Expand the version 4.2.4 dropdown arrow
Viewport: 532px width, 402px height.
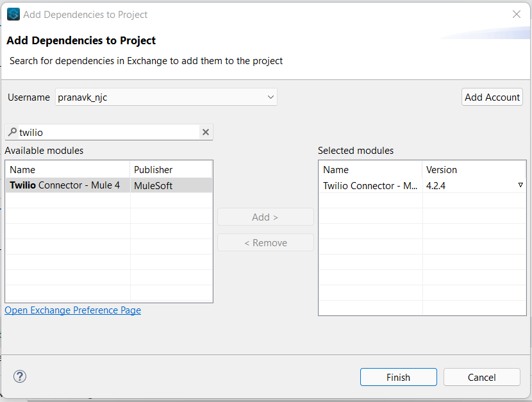tap(520, 185)
